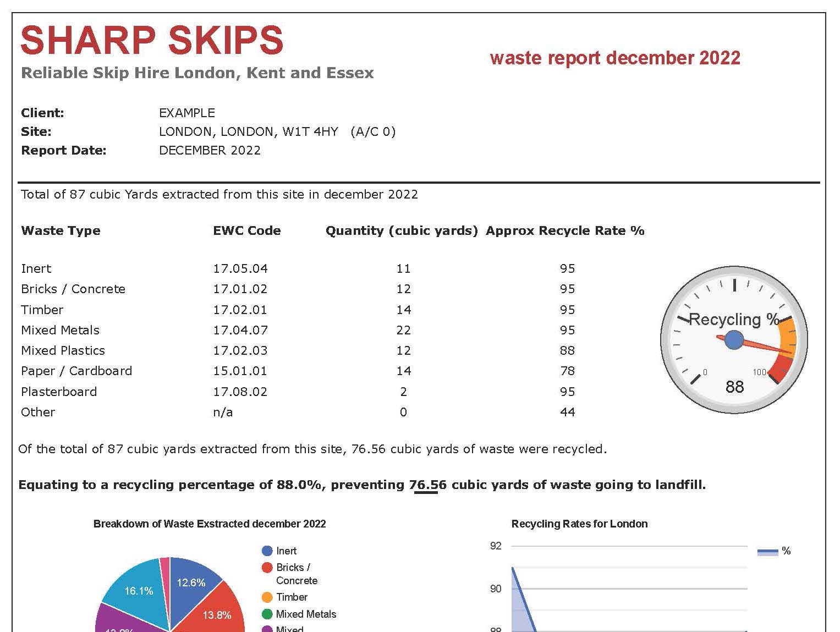
Task: Click the 'Bricks / Concrete' row label
Action: click(73, 289)
